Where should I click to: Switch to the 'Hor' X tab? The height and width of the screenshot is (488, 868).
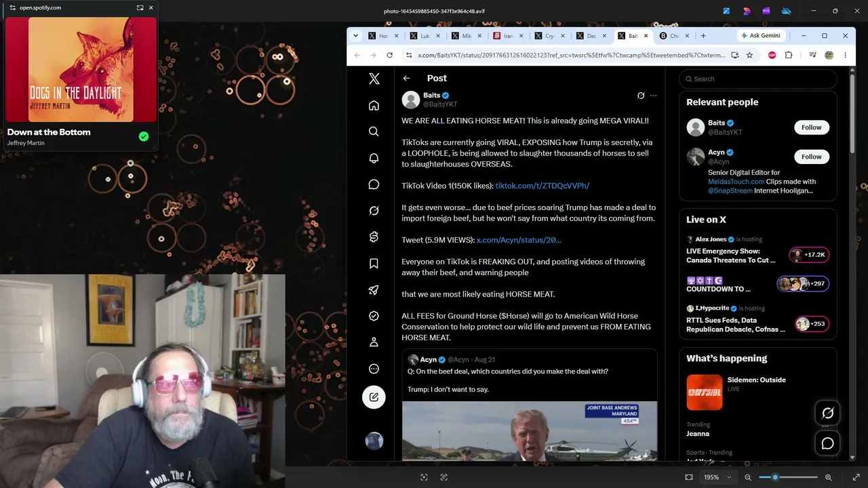(x=383, y=36)
